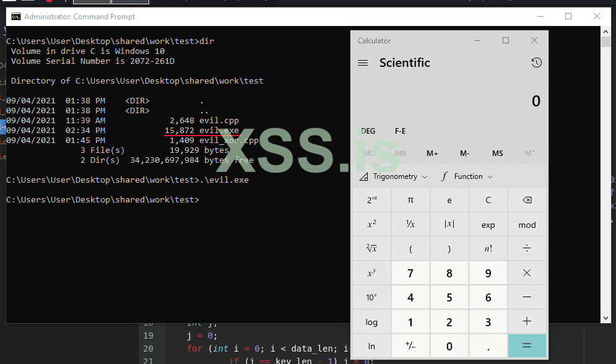This screenshot has height=364, width=616.
Task: Click the Command Prompt title bar icon
Action: (x=15, y=17)
